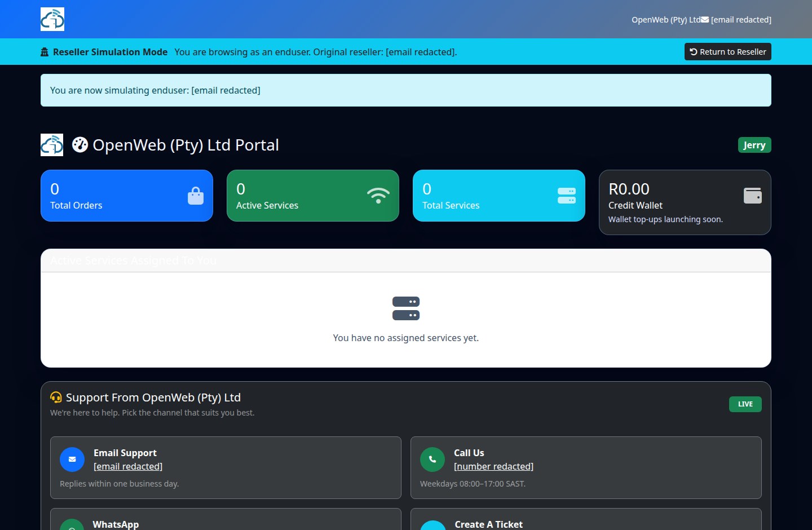The width and height of the screenshot is (812, 530).
Task: Open the Total Orders card
Action: click(x=127, y=196)
